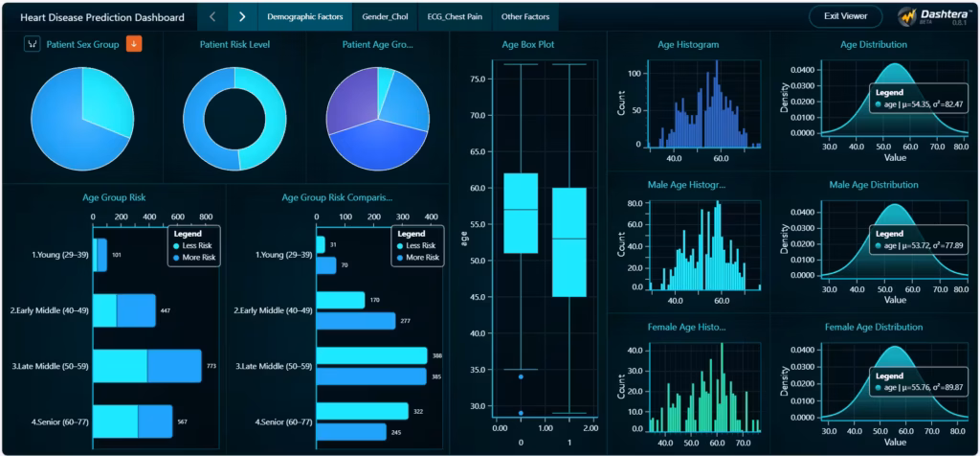Toggle More Risk in Age Group Risk Comparison legend

click(x=401, y=257)
